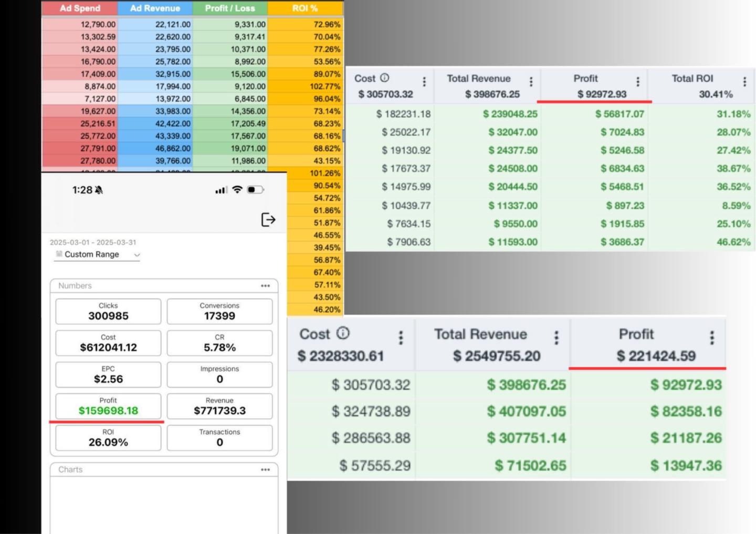
Task: Open kebab menu of Profit $221424.59 column
Action: click(x=712, y=338)
